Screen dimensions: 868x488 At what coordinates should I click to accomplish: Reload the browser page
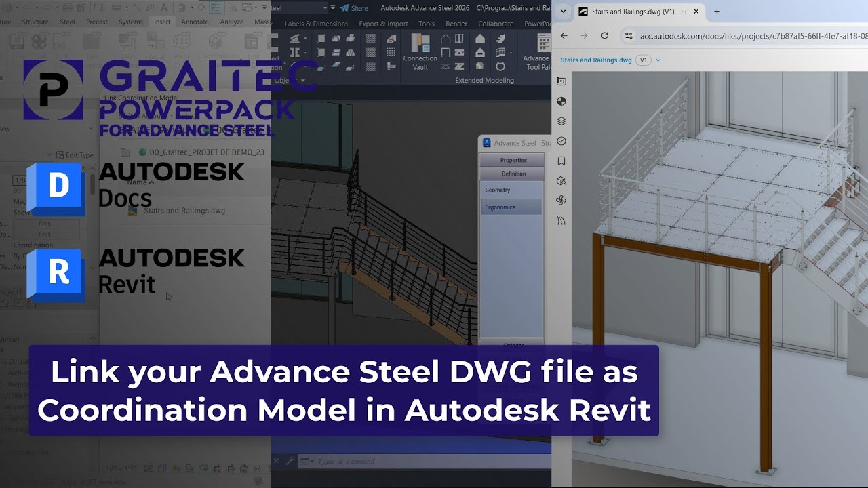pos(605,35)
